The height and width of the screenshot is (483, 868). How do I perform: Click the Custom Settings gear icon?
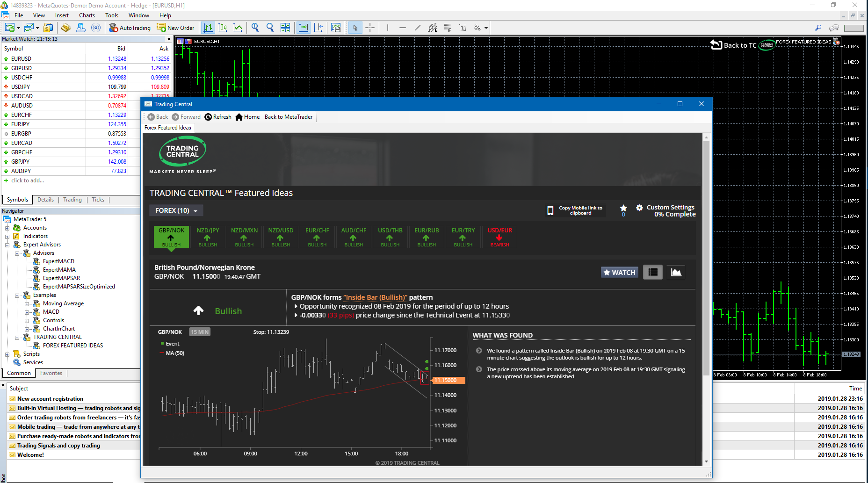click(639, 208)
